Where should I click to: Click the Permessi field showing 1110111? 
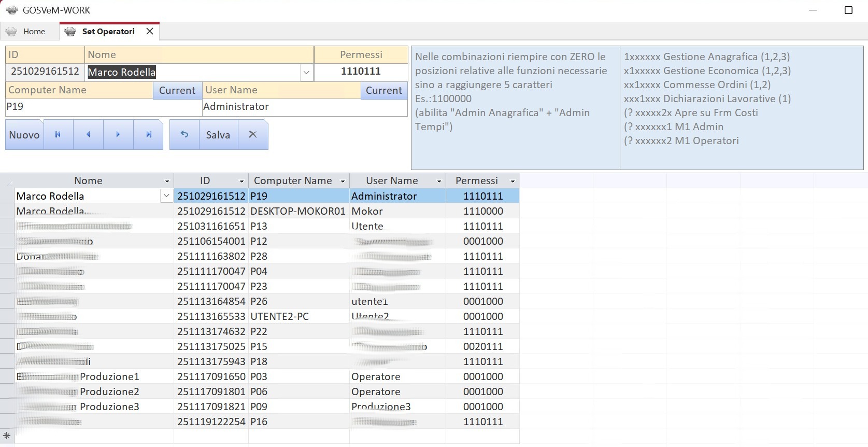click(361, 72)
